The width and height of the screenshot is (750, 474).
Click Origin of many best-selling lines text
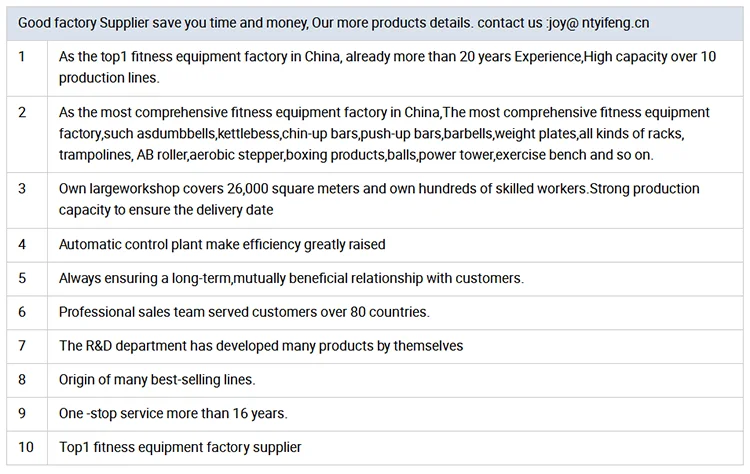(157, 380)
